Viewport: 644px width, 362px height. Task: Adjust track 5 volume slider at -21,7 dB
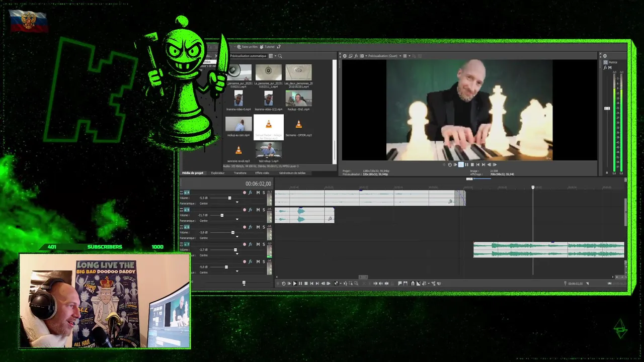pyautogui.click(x=222, y=215)
